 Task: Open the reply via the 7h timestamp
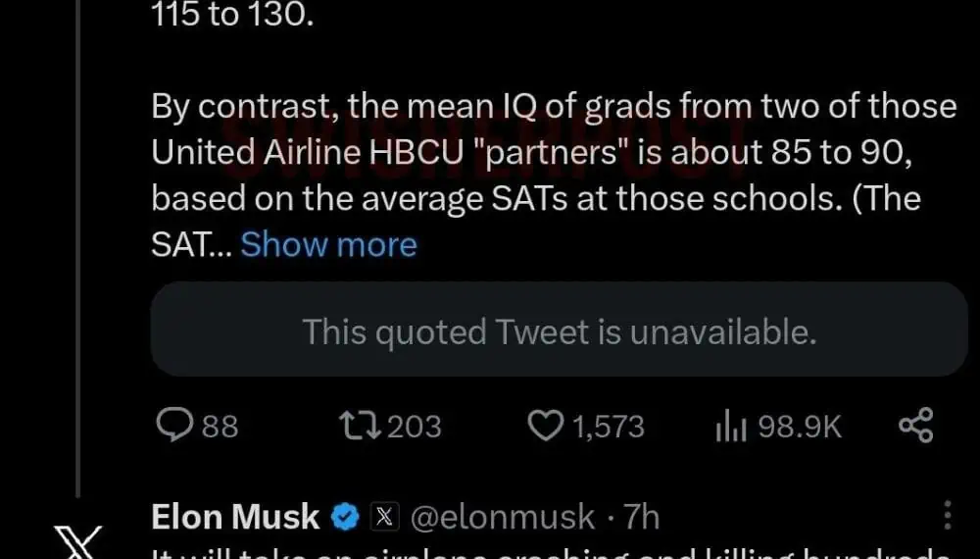(x=643, y=517)
